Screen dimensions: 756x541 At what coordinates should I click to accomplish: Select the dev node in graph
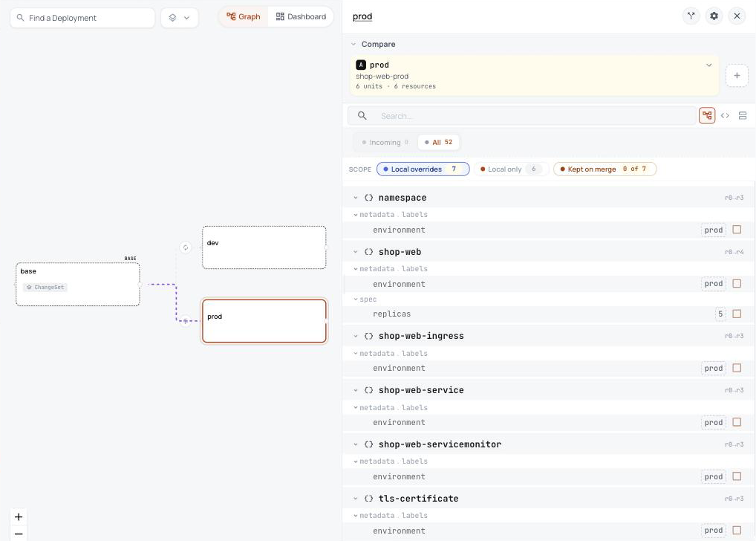(x=264, y=247)
